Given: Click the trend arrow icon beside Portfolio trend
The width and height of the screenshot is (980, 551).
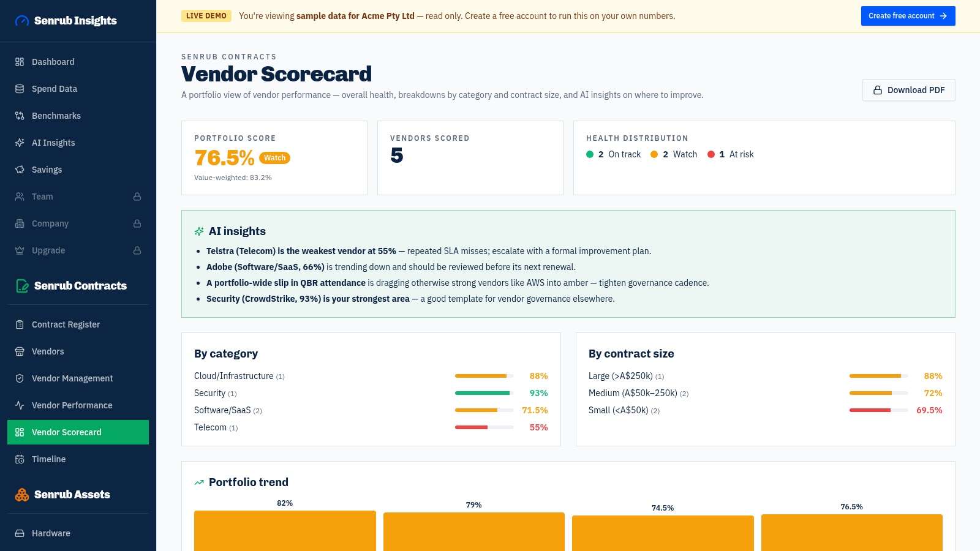Looking at the screenshot, I should (199, 482).
